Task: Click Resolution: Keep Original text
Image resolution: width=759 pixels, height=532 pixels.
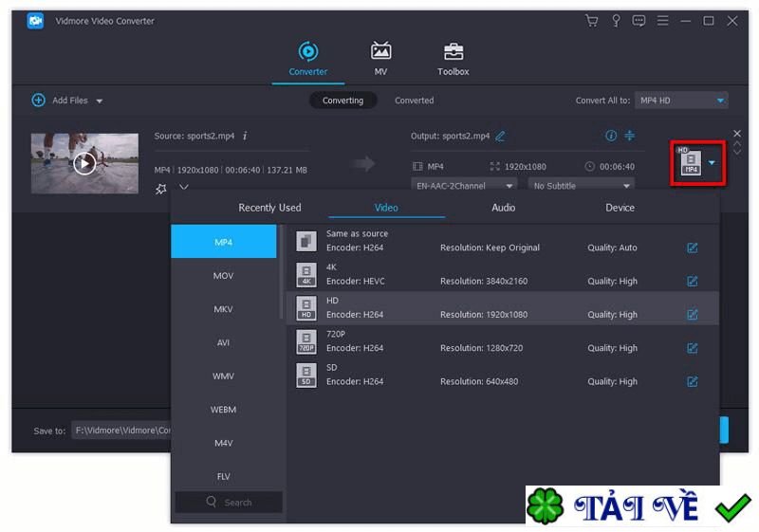Action: tap(490, 248)
